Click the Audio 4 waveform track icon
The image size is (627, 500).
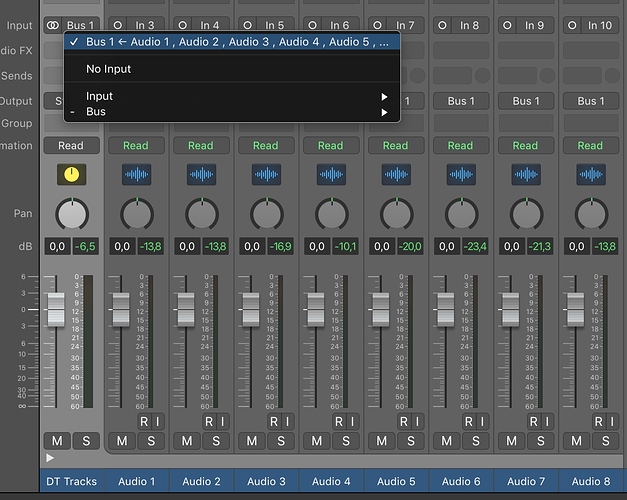click(x=331, y=175)
